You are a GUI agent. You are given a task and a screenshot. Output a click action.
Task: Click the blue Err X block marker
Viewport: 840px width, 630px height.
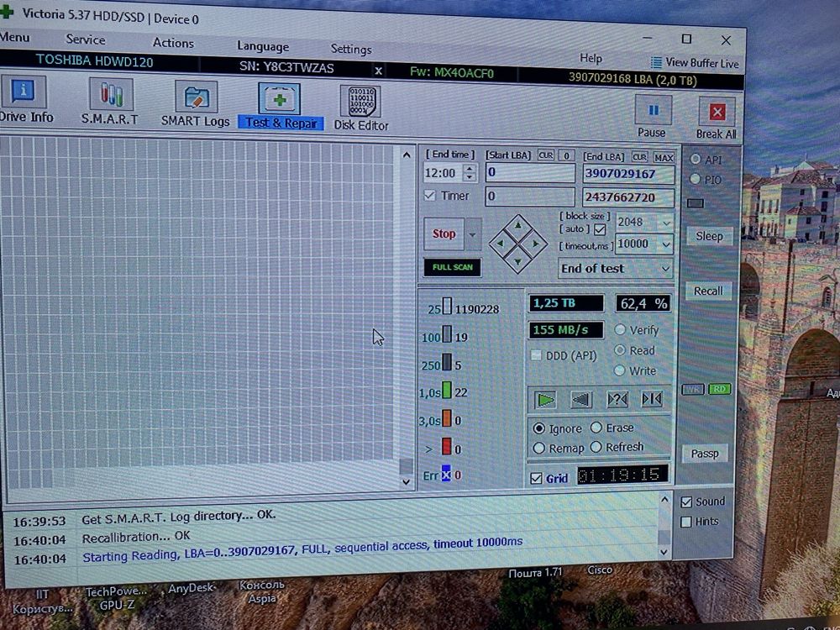446,474
